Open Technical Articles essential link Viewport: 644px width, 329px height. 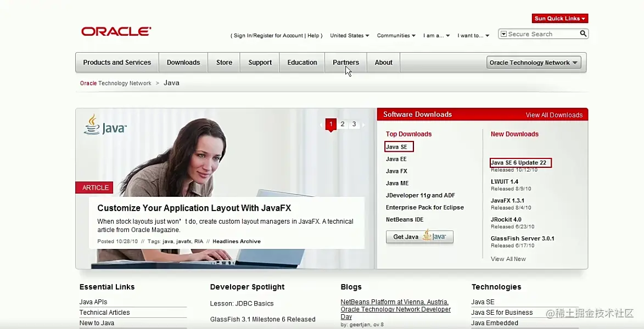click(x=104, y=313)
